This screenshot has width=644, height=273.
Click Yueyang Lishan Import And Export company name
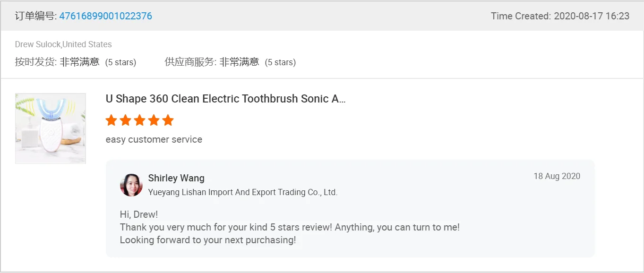242,192
